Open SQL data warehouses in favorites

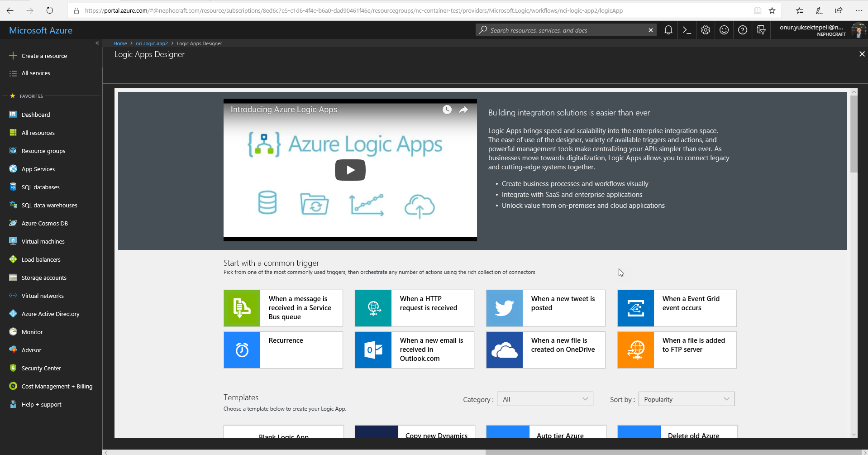tap(50, 205)
